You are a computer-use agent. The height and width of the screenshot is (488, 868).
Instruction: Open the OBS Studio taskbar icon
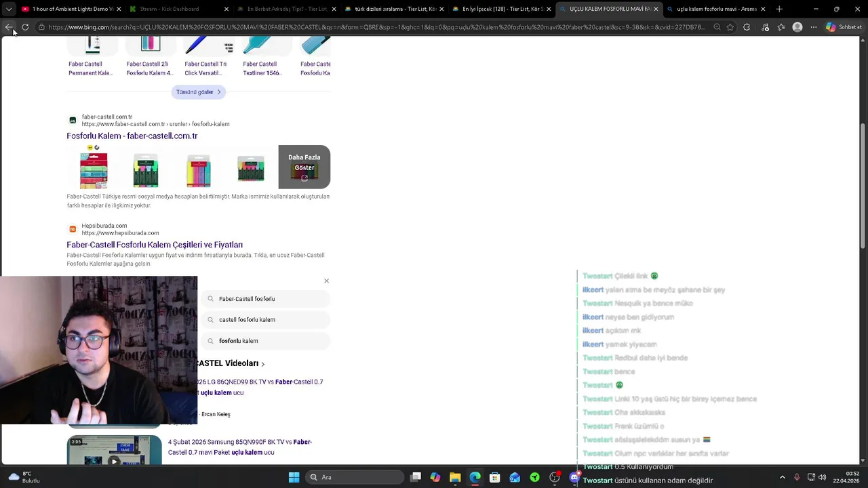pos(555,477)
